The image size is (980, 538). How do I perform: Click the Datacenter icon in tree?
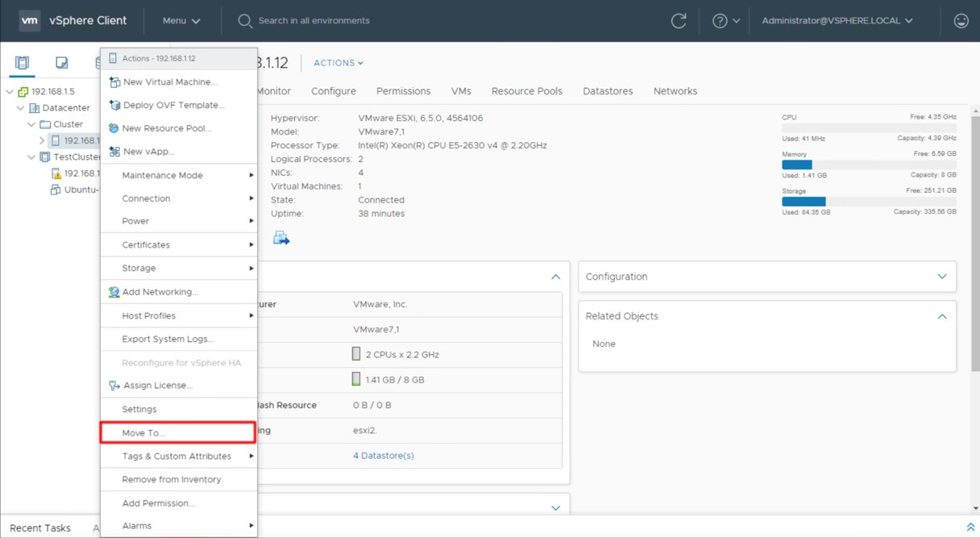(34, 108)
